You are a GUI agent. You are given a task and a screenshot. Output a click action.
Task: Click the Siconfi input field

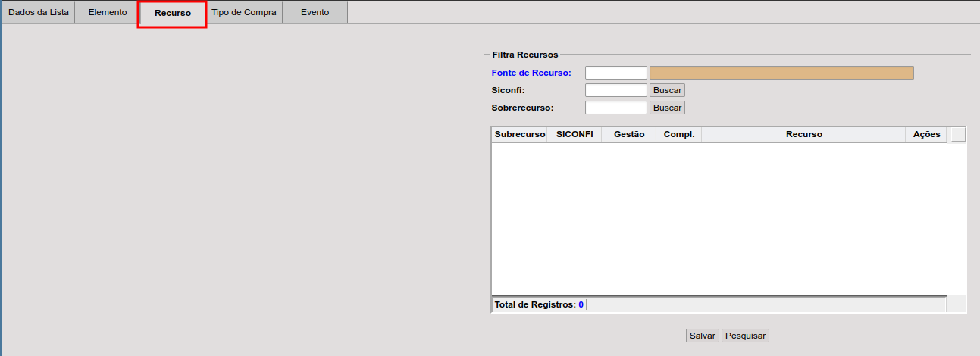pyautogui.click(x=615, y=90)
